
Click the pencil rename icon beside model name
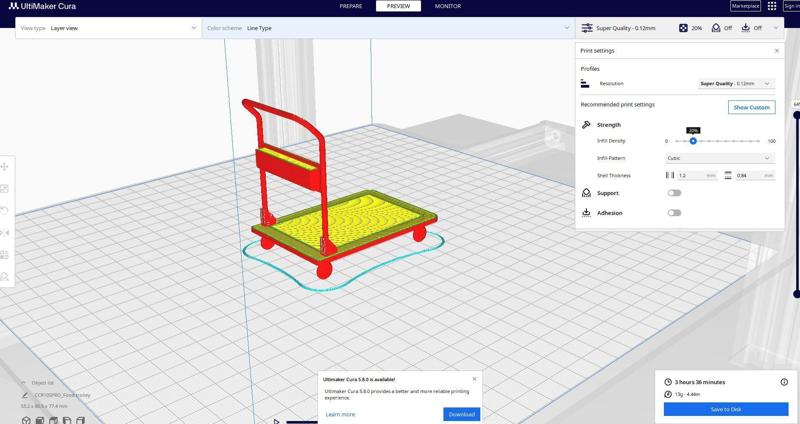tap(25, 395)
